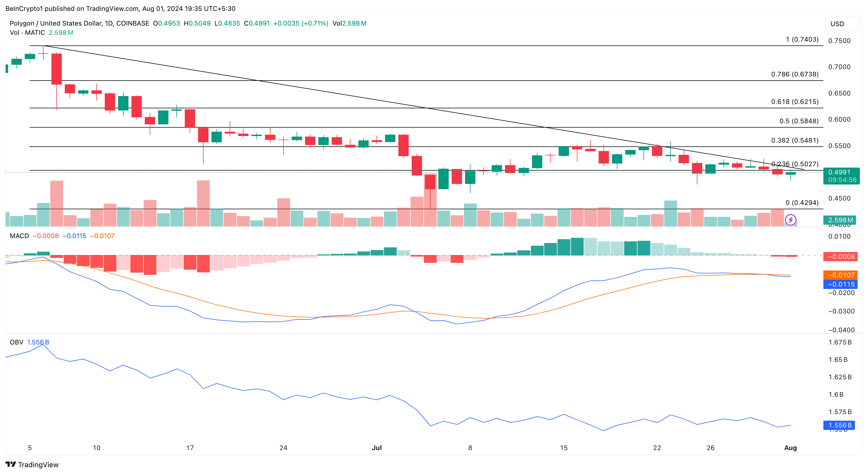
Task: Select the MACD histogram value −0.0008
Action: coord(46,236)
